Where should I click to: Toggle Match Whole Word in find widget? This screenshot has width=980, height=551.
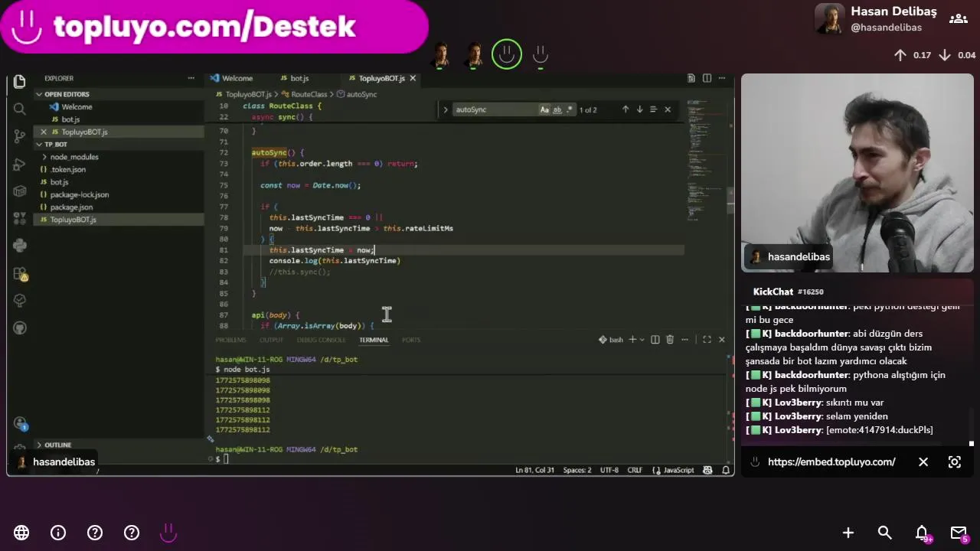click(557, 109)
